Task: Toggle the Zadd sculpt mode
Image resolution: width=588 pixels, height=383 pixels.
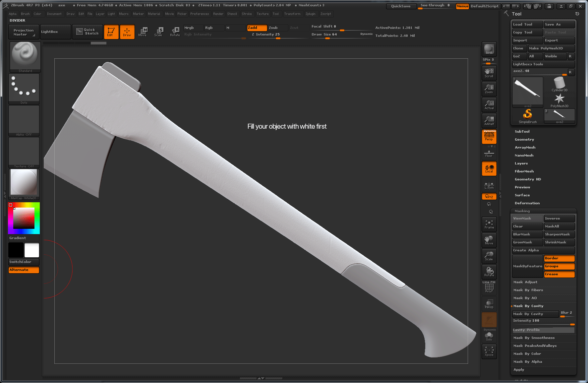Action: coord(257,28)
